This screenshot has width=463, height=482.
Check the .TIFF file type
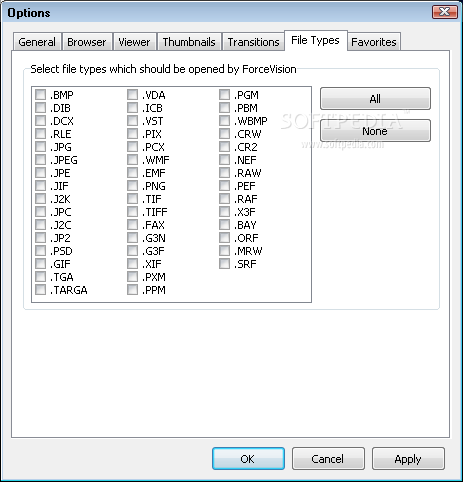pyautogui.click(x=132, y=212)
